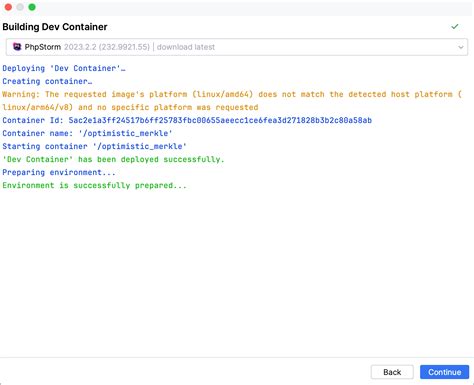
Task: Click the PhpStorm logo icon
Action: [x=17, y=47]
